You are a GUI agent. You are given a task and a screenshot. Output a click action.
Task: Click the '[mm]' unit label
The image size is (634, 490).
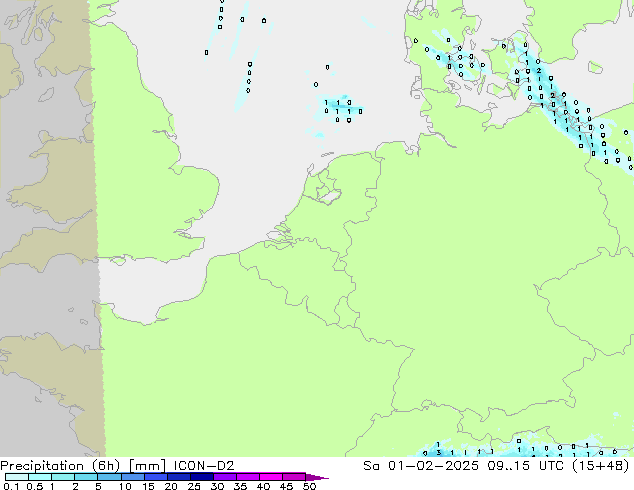tap(147, 466)
